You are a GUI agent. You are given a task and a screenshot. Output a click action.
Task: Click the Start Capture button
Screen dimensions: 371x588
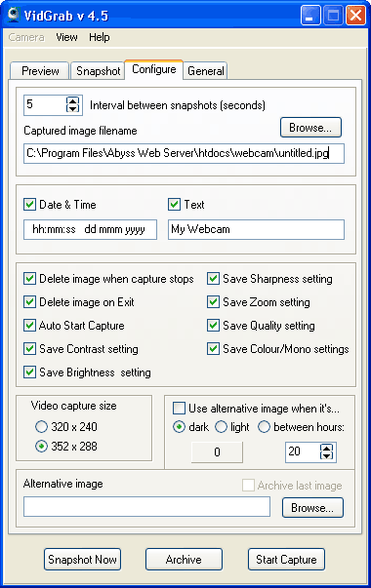coord(286,560)
